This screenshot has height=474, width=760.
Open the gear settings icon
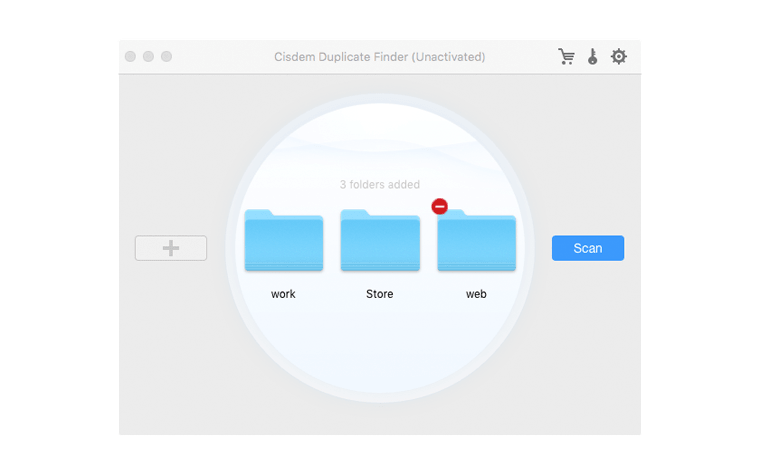(618, 57)
